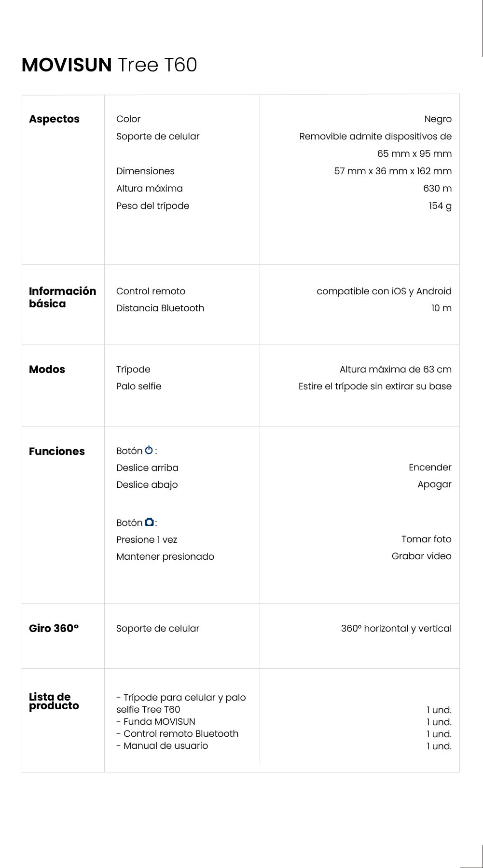
Task: Click the Control remoto label
Action: [x=151, y=291]
